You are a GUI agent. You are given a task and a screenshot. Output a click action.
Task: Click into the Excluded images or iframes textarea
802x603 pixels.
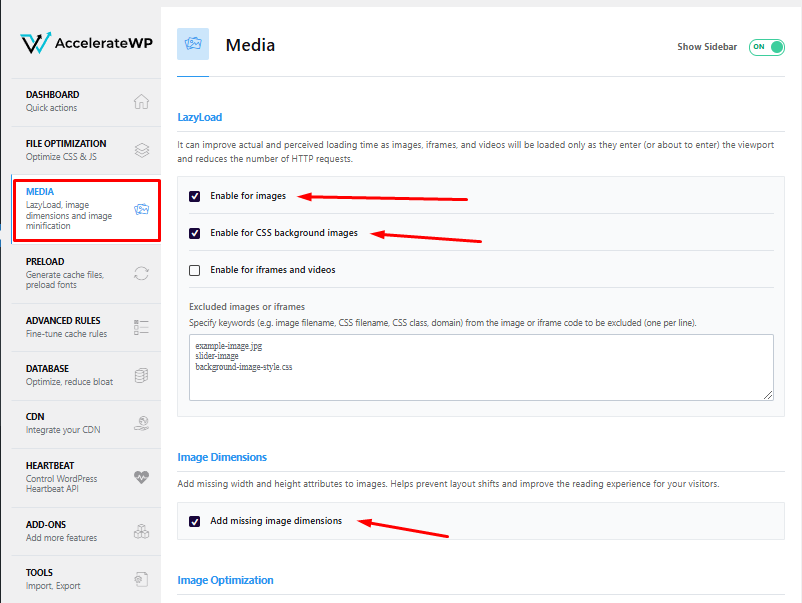click(481, 367)
